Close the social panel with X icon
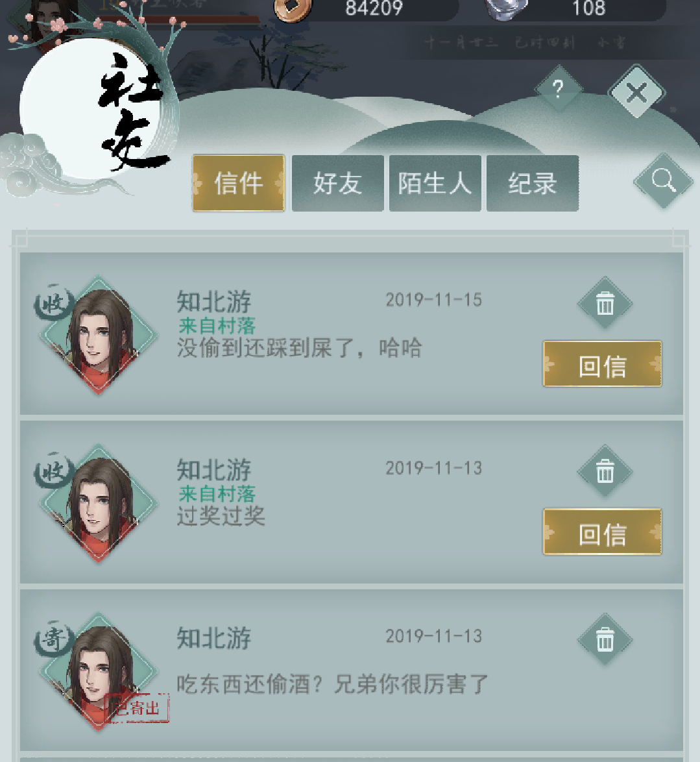700x762 pixels. coord(636,92)
